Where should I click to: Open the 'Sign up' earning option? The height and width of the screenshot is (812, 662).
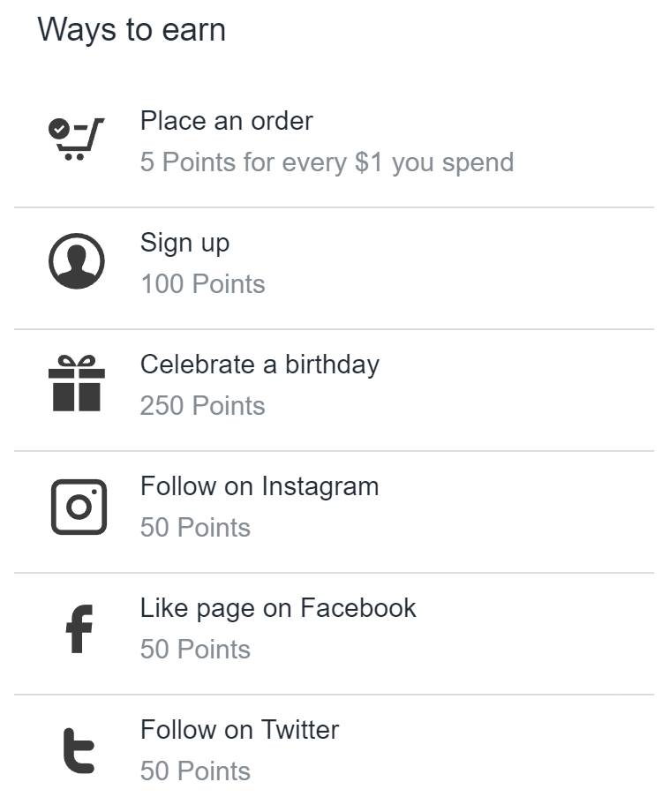[x=184, y=243]
